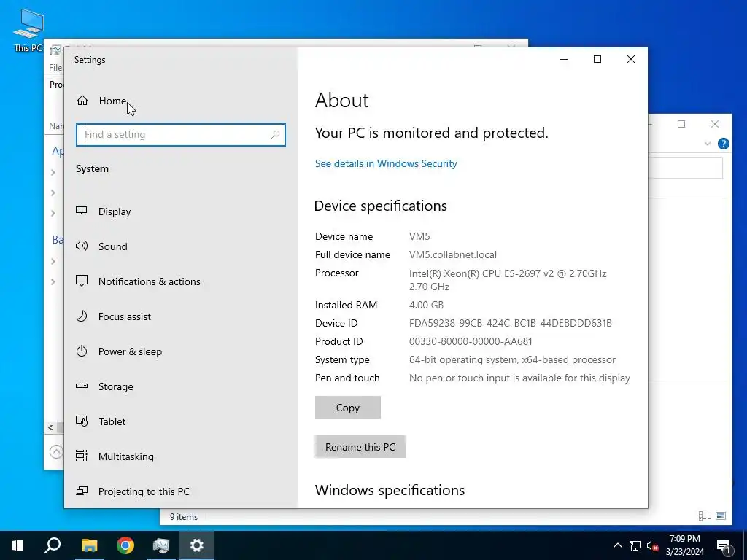The height and width of the screenshot is (560, 747).
Task: Open Projecting to this PC settings
Action: 133,491
